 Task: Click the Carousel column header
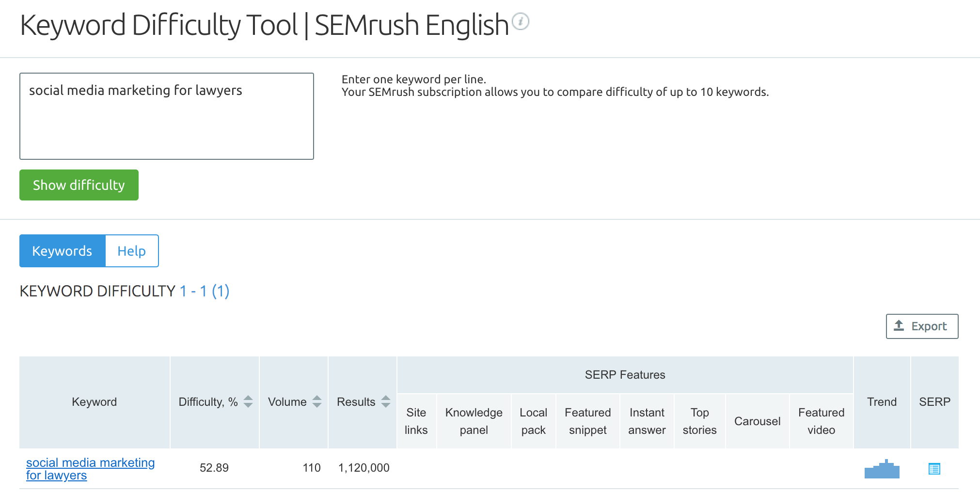click(x=758, y=421)
